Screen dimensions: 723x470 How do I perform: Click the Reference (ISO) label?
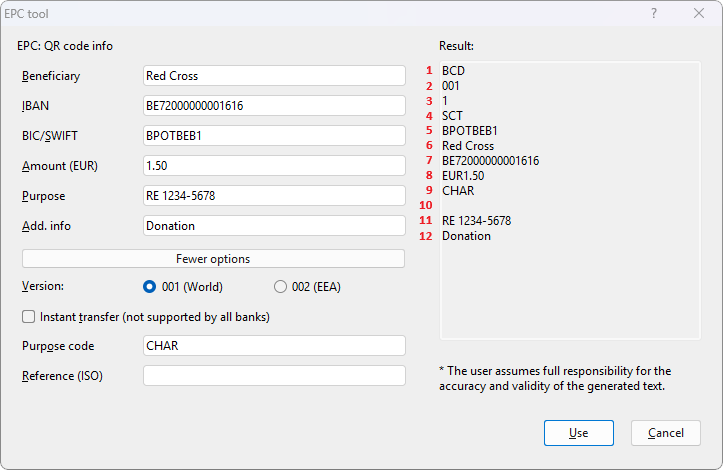pos(62,376)
